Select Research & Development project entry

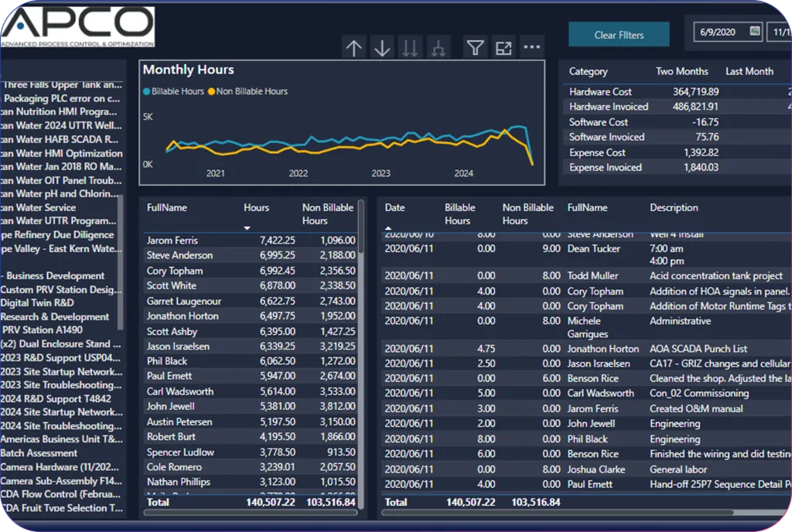tap(54, 317)
